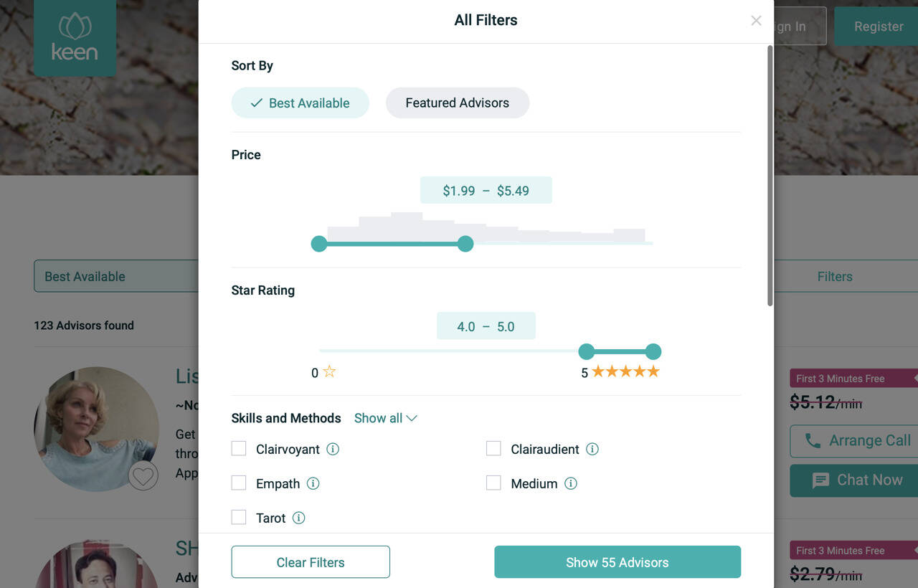Open the Empath info tooltip icon
Image resolution: width=918 pixels, height=588 pixels.
313,483
